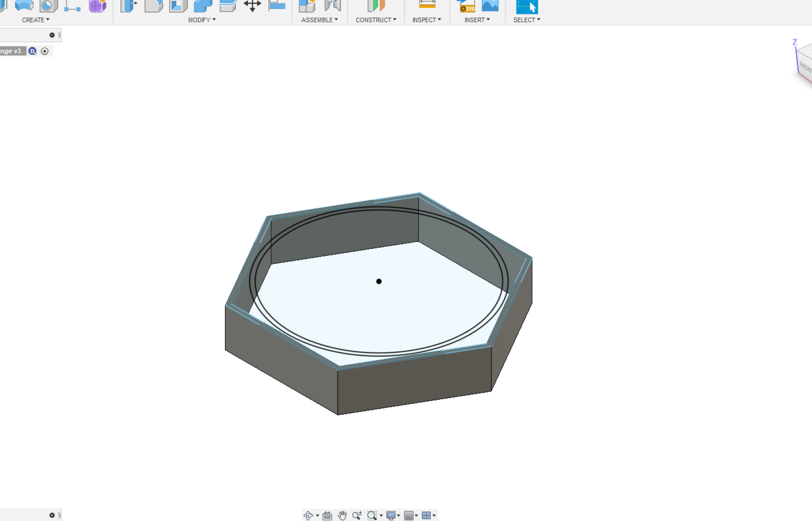Click the sketch center point in hexagon
Viewport: 812px width, 521px height.
point(379,282)
